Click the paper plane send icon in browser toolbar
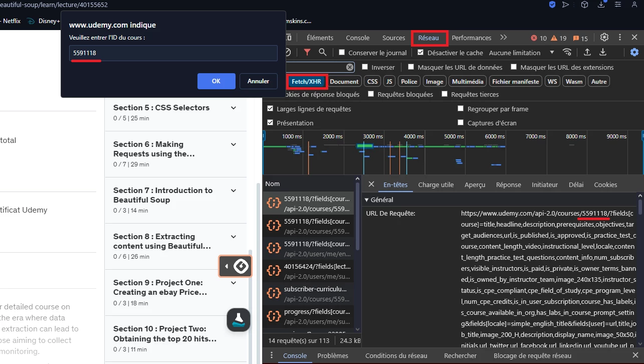 (x=565, y=5)
